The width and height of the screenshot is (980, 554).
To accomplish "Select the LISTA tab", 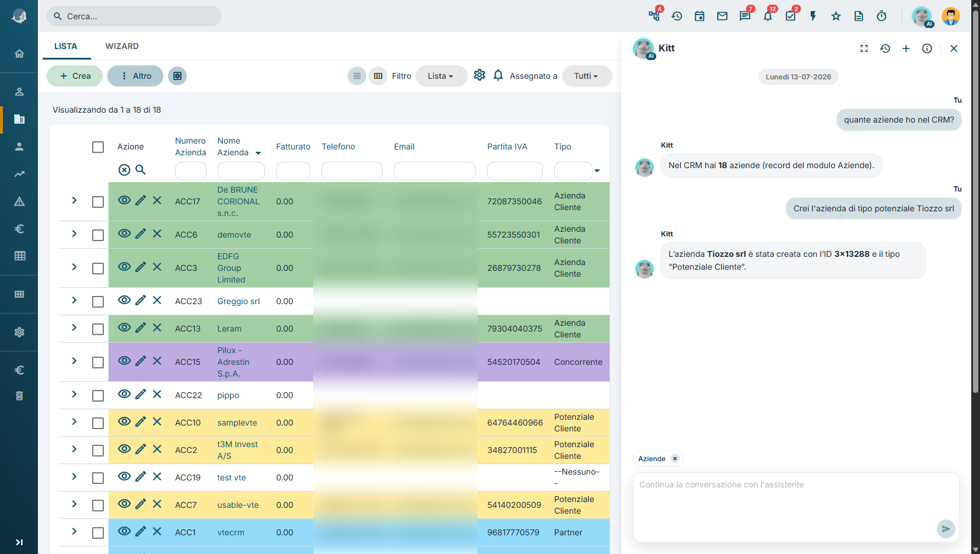I will (66, 46).
